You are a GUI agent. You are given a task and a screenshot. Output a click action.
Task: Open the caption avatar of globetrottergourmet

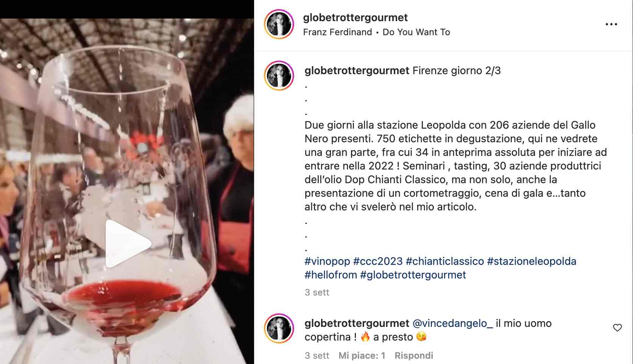point(279,76)
